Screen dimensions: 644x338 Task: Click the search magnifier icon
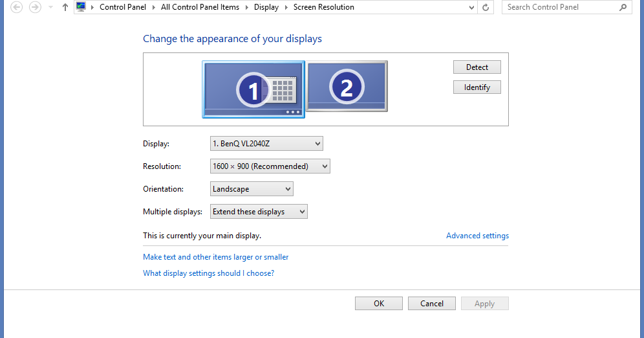623,7
